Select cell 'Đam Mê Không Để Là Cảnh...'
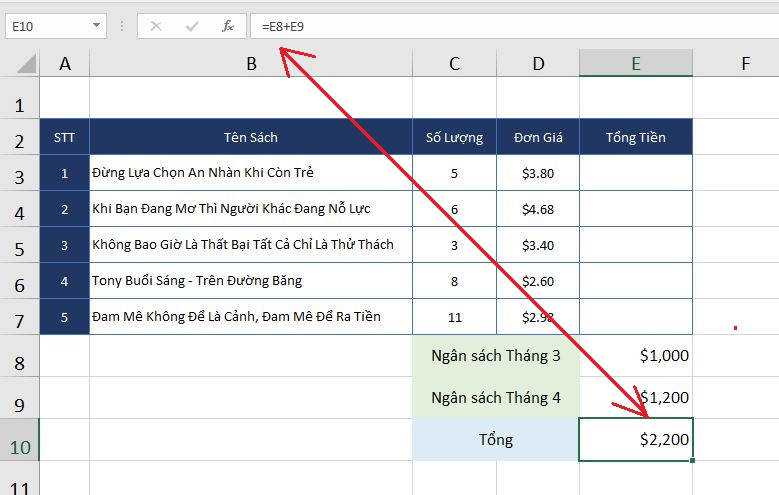The image size is (779, 495). point(251,317)
